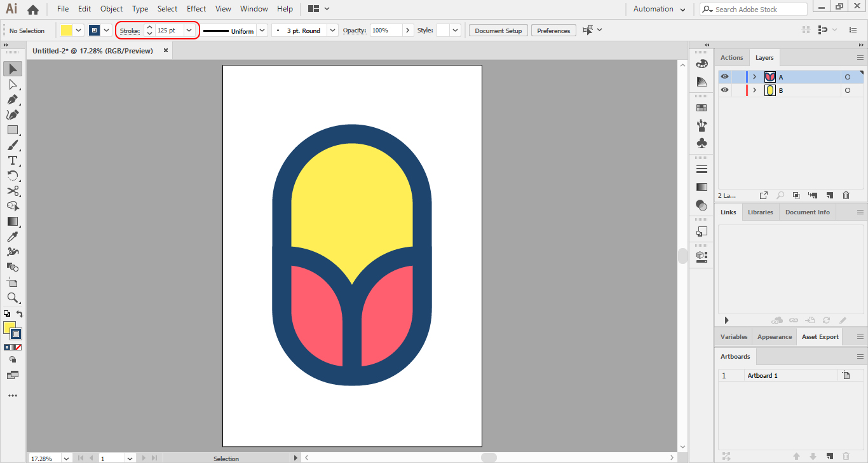Expand layer B contents
Screen dimensions: 868x463
(x=754, y=90)
